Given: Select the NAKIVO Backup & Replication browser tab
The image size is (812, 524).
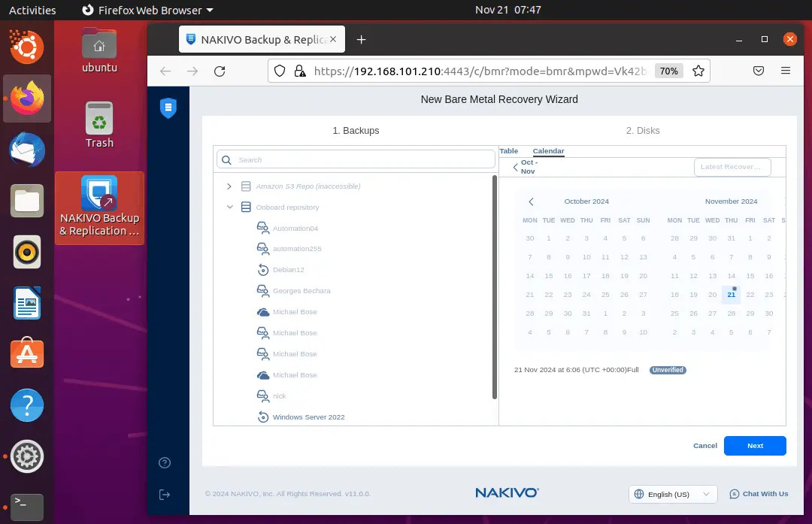Looking at the screenshot, I should [x=262, y=39].
